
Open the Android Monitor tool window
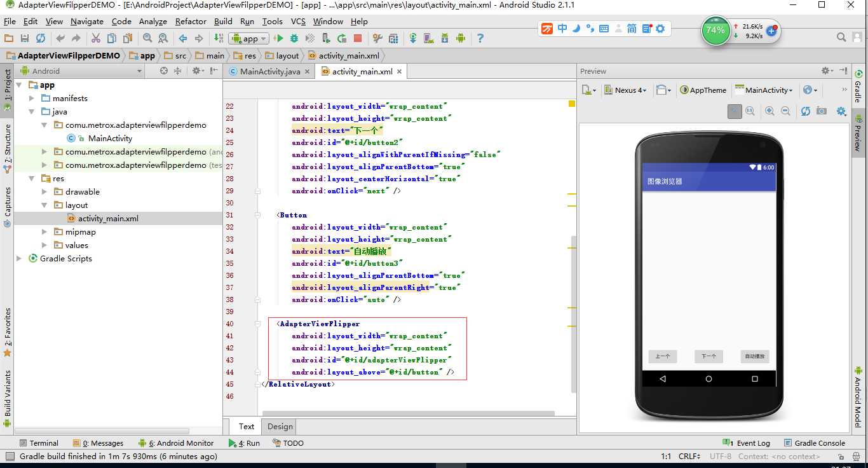(177, 443)
